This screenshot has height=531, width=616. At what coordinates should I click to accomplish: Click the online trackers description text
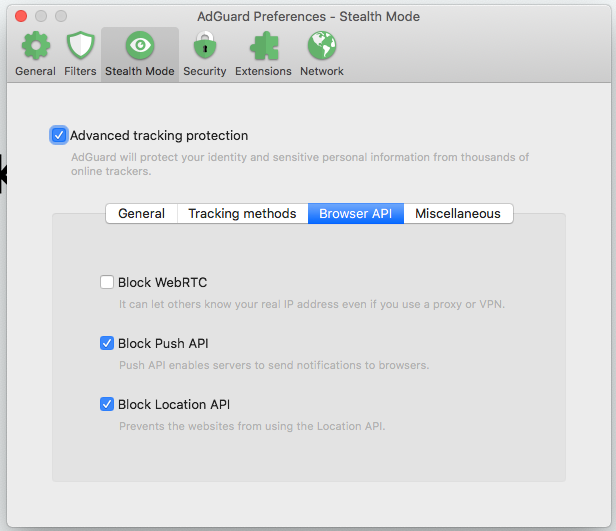click(x=300, y=164)
